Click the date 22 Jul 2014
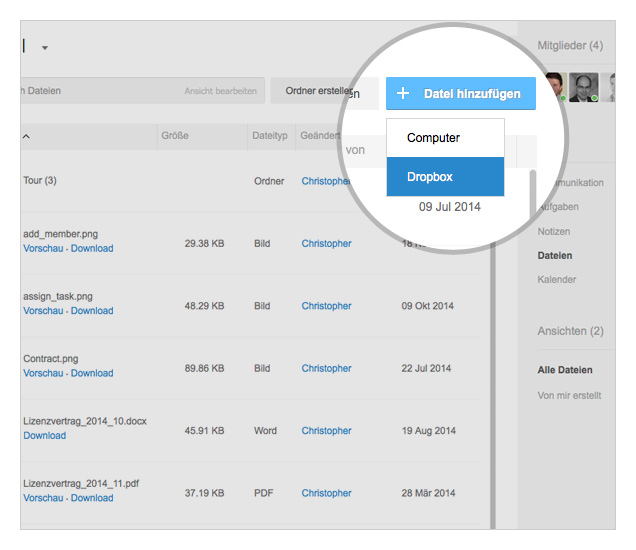Viewport: 636px width, 550px height. point(426,368)
